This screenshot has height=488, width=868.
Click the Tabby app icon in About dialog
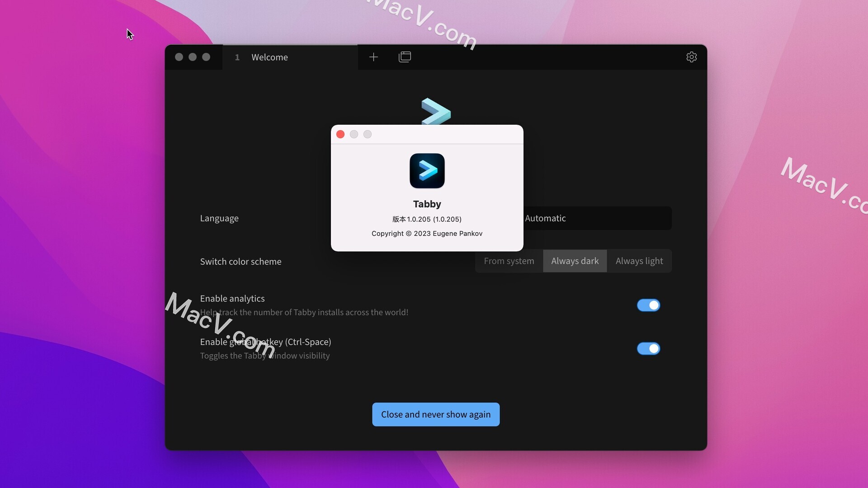427,171
